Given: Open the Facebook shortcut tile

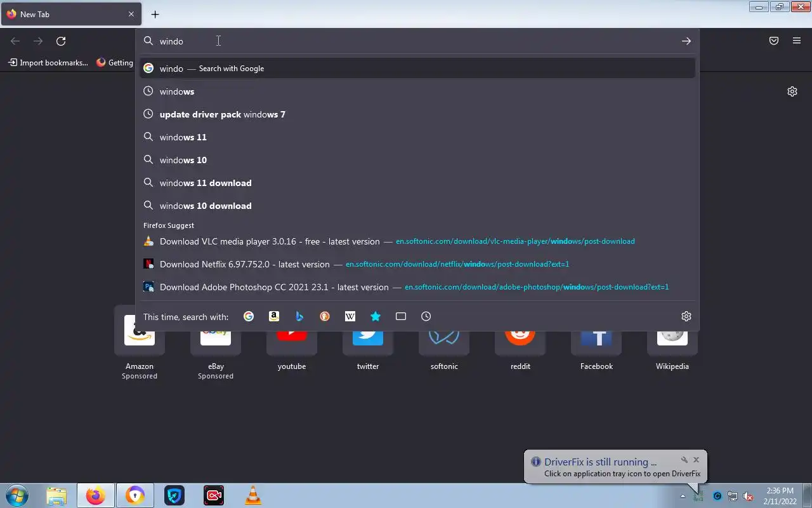Looking at the screenshot, I should click(x=596, y=343).
